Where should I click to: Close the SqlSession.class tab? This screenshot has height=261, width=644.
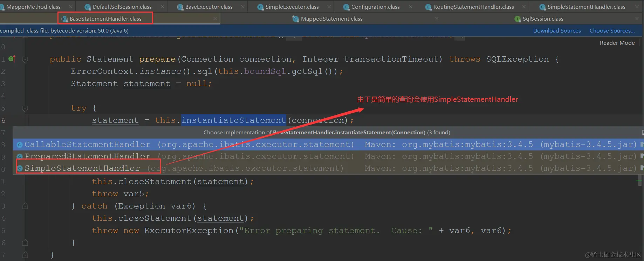(637, 19)
